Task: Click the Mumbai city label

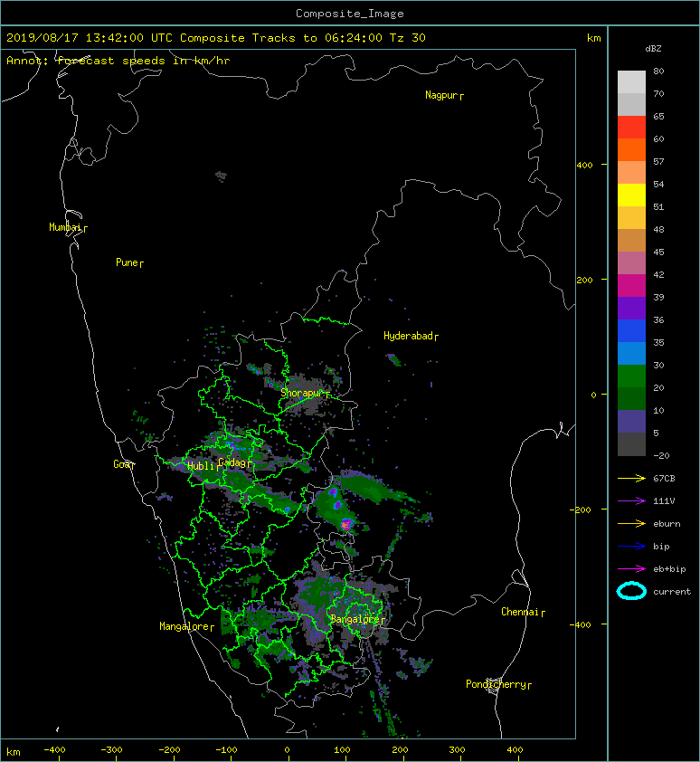Action: tap(65, 227)
